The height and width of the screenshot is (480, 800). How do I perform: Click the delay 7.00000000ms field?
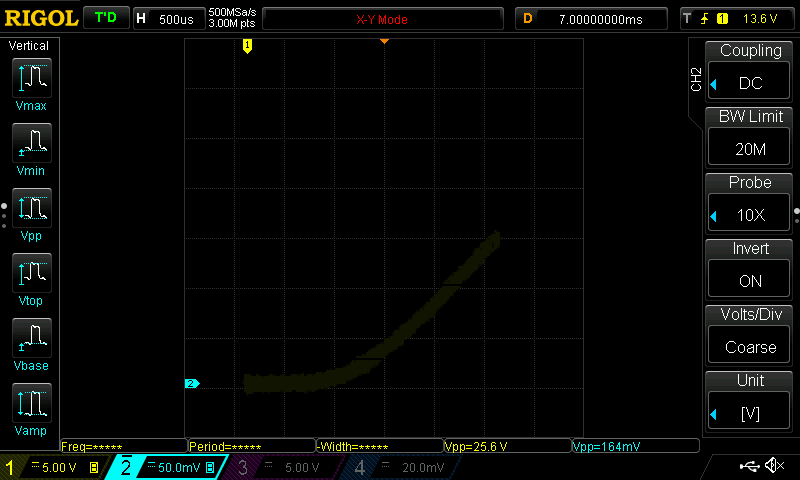tap(591, 19)
